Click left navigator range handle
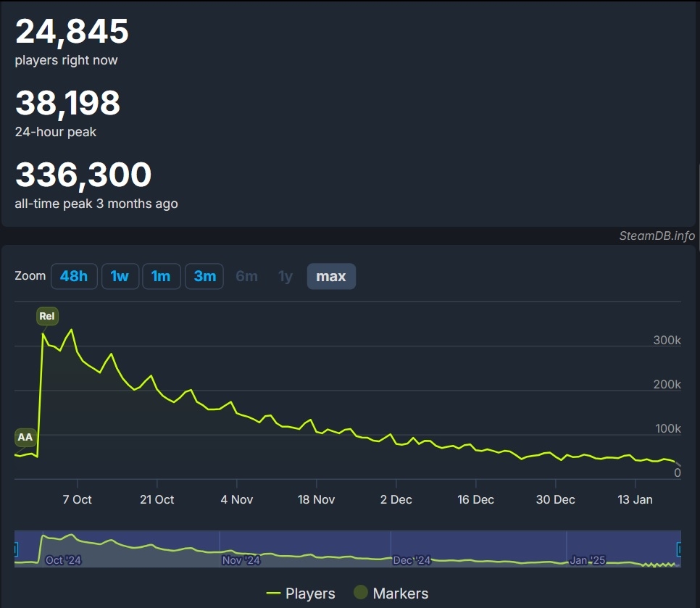 point(16,549)
